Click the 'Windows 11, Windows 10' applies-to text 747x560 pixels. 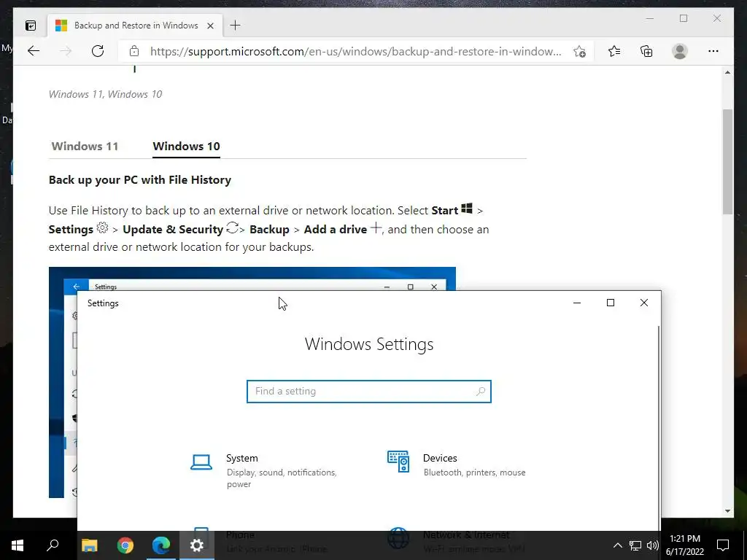(105, 94)
